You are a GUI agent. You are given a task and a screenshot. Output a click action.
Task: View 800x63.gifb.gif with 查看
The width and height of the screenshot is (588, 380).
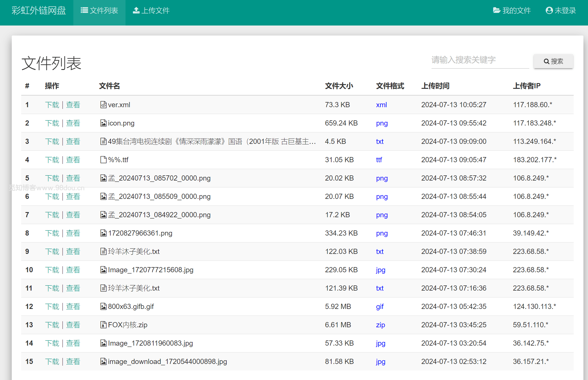[73, 307]
